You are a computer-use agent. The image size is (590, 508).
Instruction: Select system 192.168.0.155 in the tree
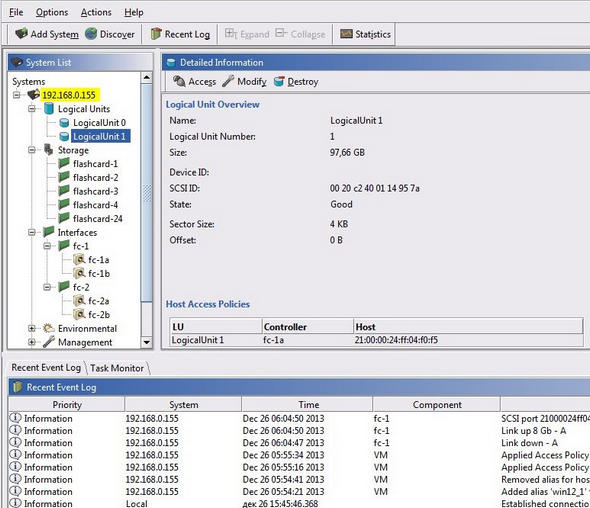coord(69,95)
